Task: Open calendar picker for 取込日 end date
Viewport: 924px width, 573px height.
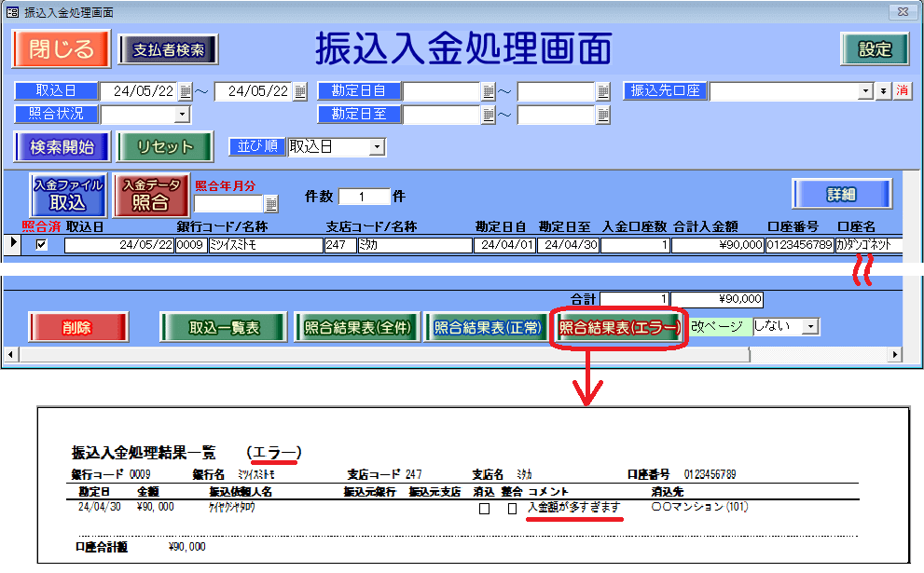Action: [x=299, y=91]
